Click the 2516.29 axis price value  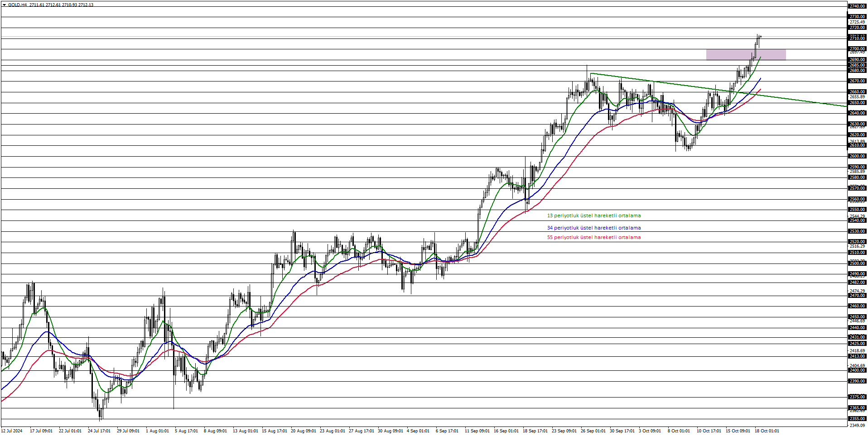click(x=857, y=246)
